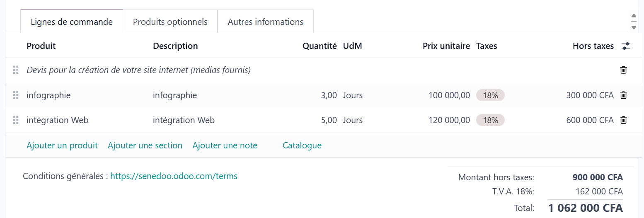This screenshot has width=644, height=218.
Task: Click Ajouter une note link
Action: pyautogui.click(x=225, y=145)
